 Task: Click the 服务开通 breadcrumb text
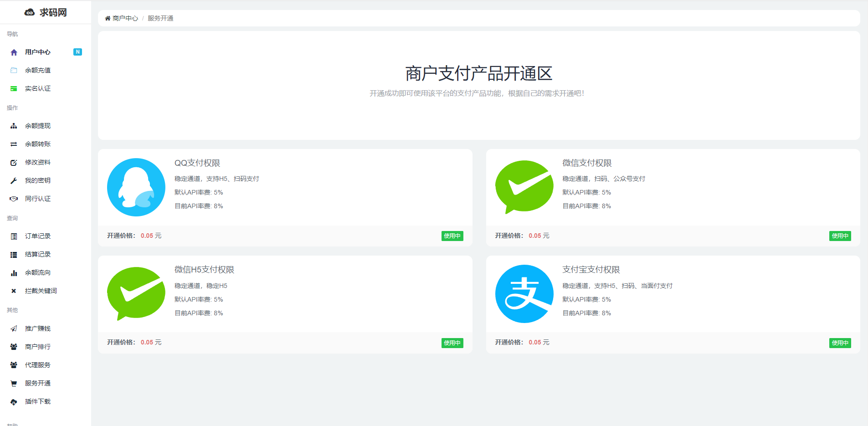pyautogui.click(x=160, y=18)
